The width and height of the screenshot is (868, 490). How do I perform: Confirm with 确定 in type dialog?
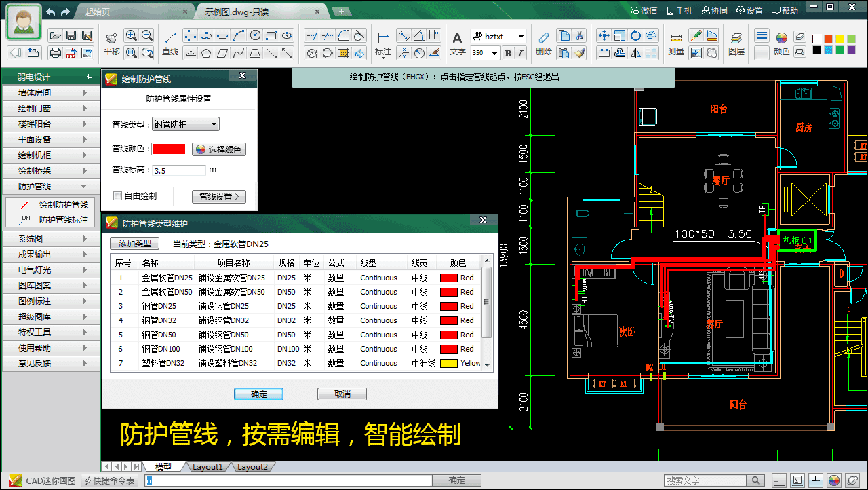click(258, 394)
